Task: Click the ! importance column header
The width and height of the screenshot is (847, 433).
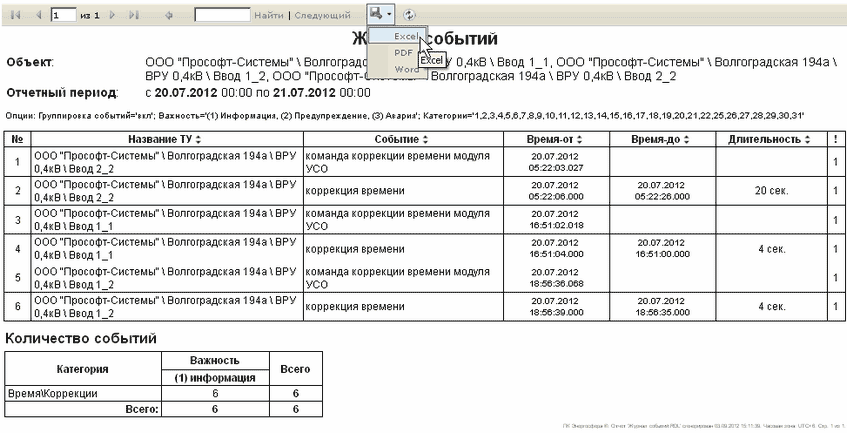Action: pyautogui.click(x=835, y=139)
